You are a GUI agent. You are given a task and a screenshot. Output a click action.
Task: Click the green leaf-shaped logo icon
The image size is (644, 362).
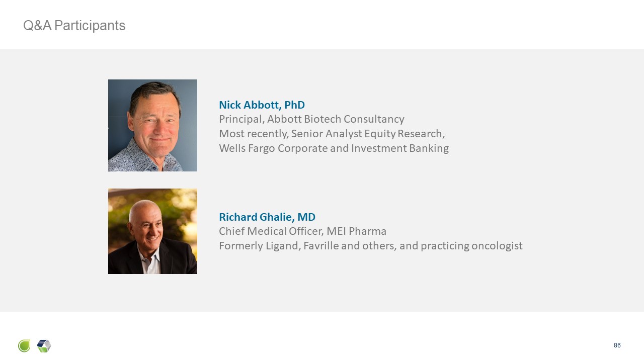pyautogui.click(x=24, y=346)
